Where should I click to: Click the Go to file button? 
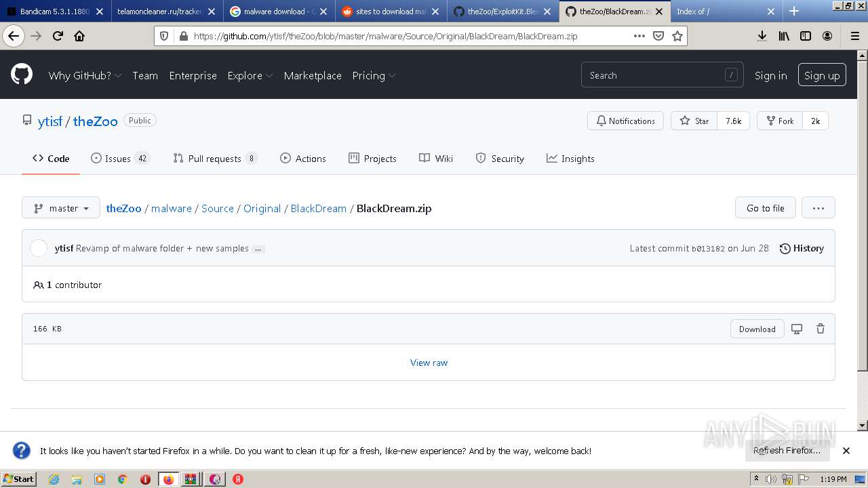coord(765,208)
